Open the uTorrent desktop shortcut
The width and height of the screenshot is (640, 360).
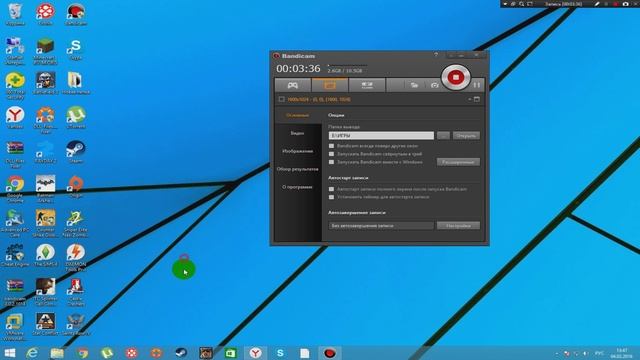[76, 118]
